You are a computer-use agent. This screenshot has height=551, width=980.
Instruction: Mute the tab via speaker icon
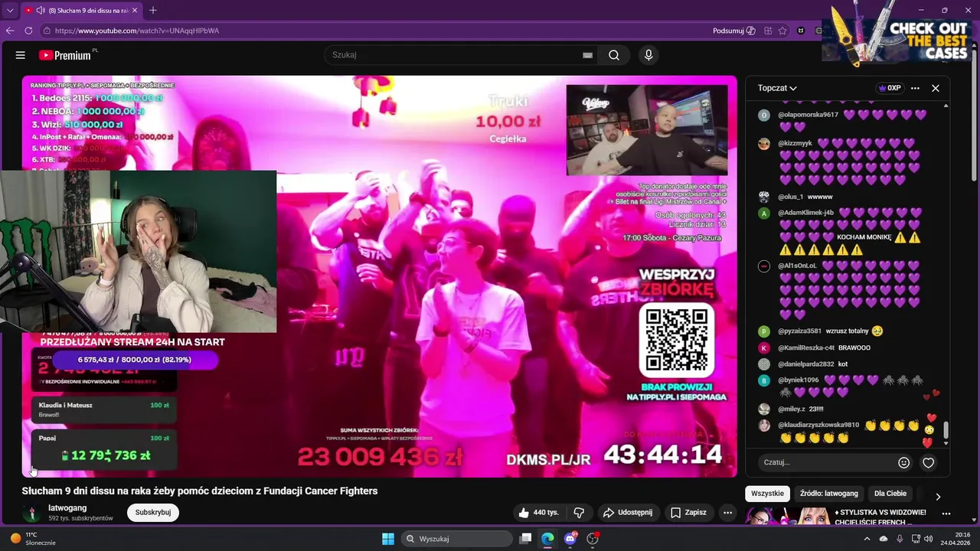pos(39,10)
